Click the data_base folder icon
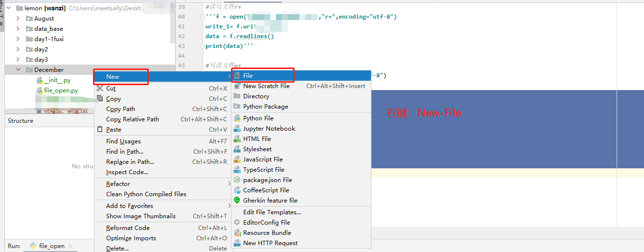 (x=29, y=29)
